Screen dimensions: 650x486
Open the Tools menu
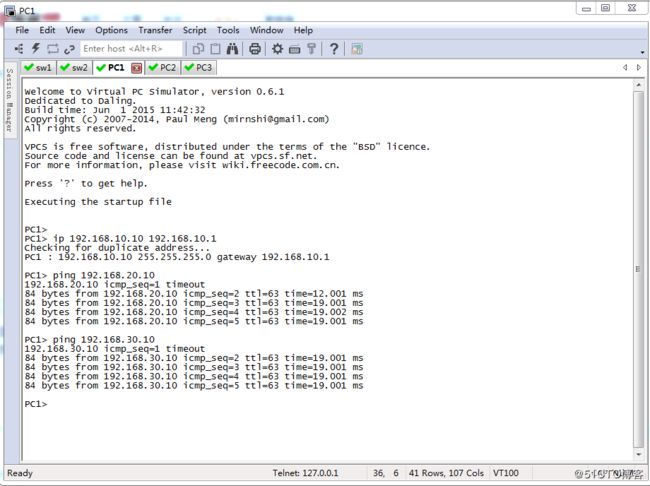(x=228, y=30)
